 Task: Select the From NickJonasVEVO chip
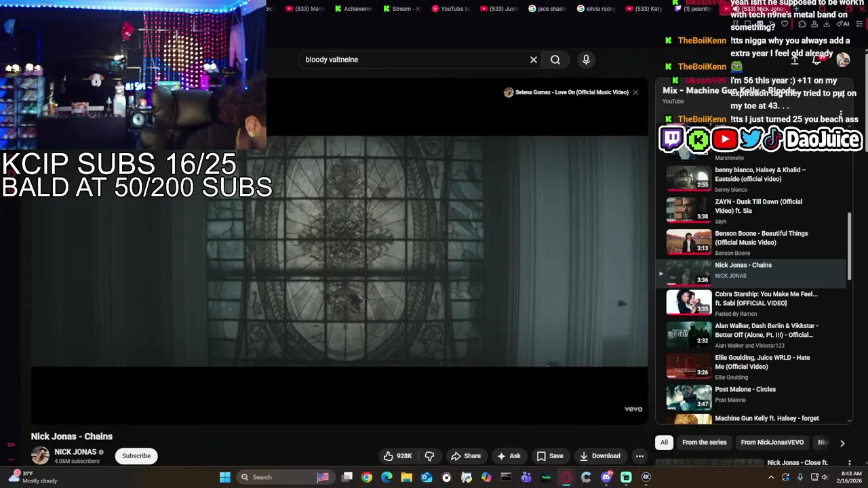[772, 443]
